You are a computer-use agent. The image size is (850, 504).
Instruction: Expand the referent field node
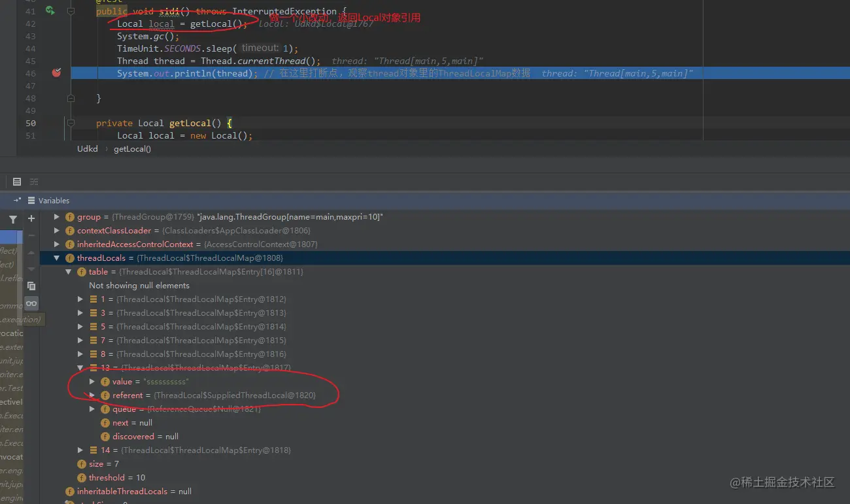pyautogui.click(x=92, y=395)
